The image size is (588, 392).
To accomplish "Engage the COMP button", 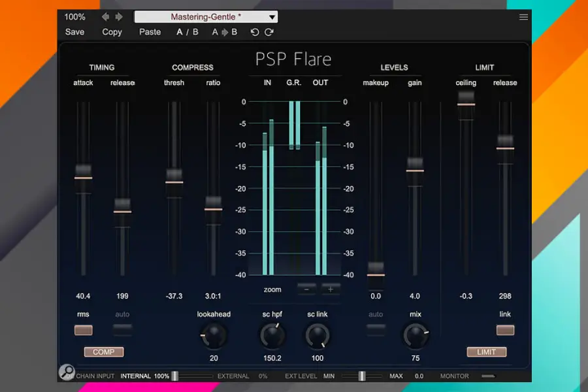I will tap(103, 351).
